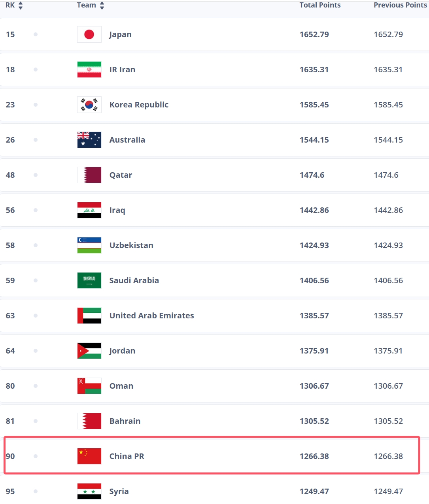
Task: Open the Iraq team link
Action: pyautogui.click(x=117, y=210)
